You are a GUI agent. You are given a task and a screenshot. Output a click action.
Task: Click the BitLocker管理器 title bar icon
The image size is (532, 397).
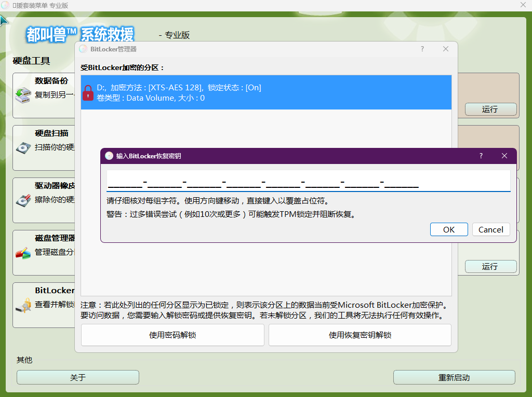(x=83, y=48)
